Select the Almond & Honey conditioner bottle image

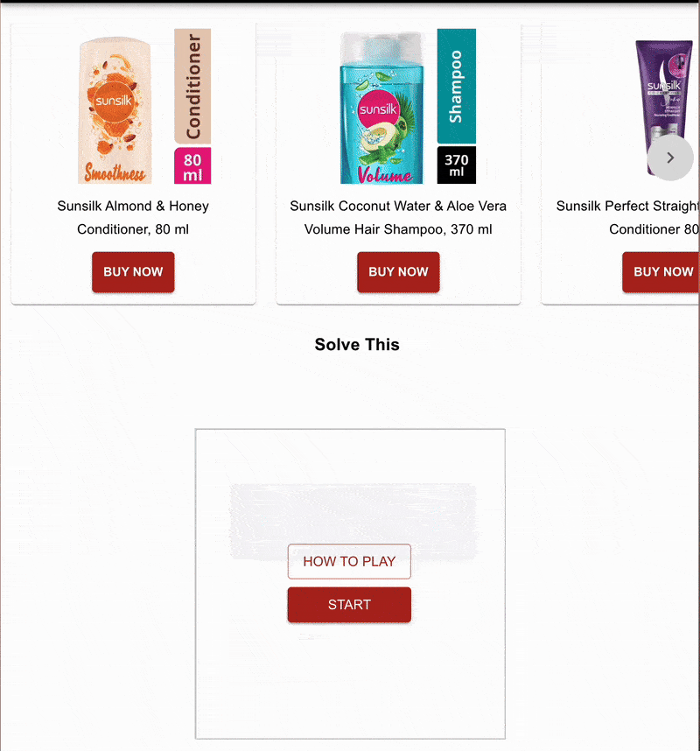[x=115, y=110]
